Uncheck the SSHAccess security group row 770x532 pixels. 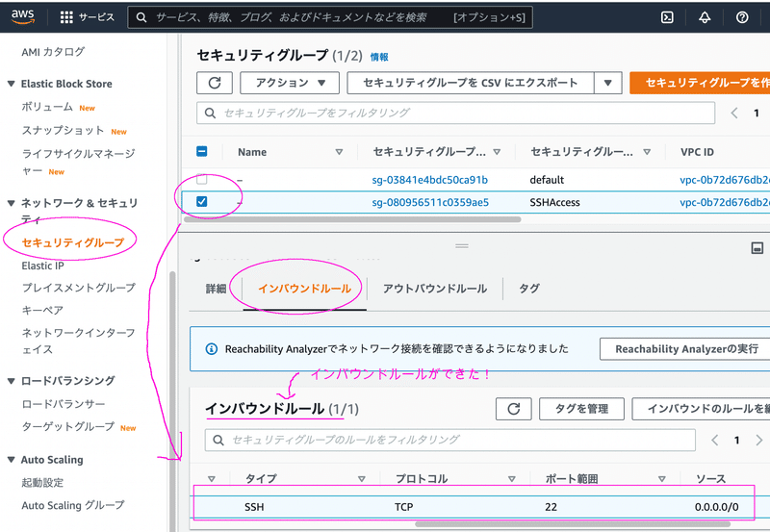point(202,201)
